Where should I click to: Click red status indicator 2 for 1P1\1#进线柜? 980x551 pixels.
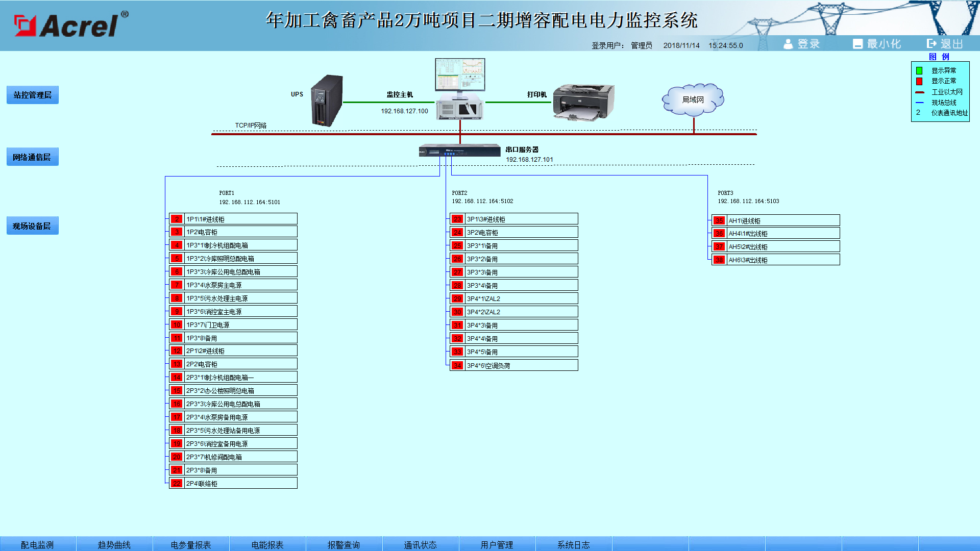click(x=177, y=219)
